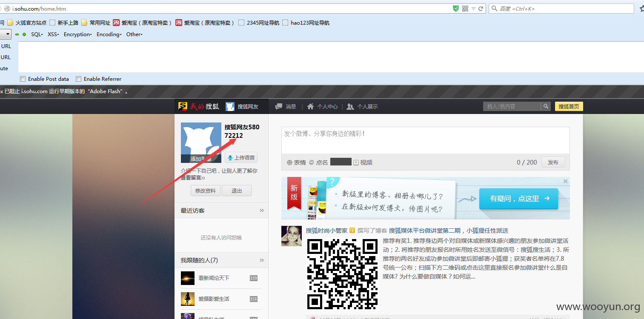The height and width of the screenshot is (319, 644).
Task: Click the 修改资料 edit profile button
Action: [206, 191]
